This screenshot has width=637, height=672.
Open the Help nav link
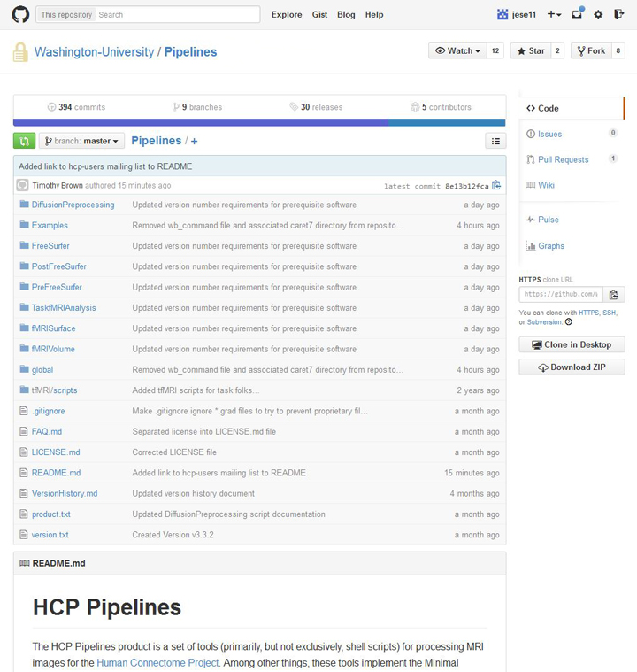(x=374, y=14)
